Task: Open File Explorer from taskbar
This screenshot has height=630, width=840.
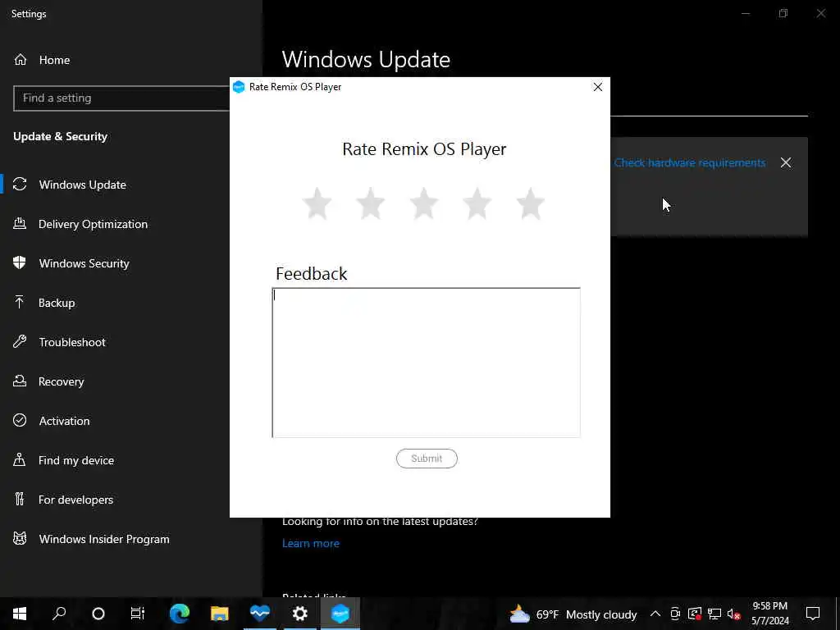Action: [220, 614]
